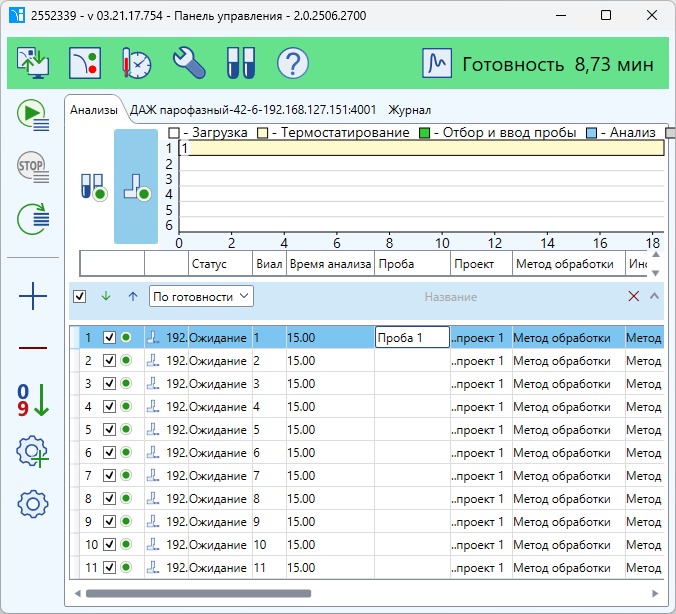Click the test tubes vials toolbar icon
The height and width of the screenshot is (614, 676).
241,64
